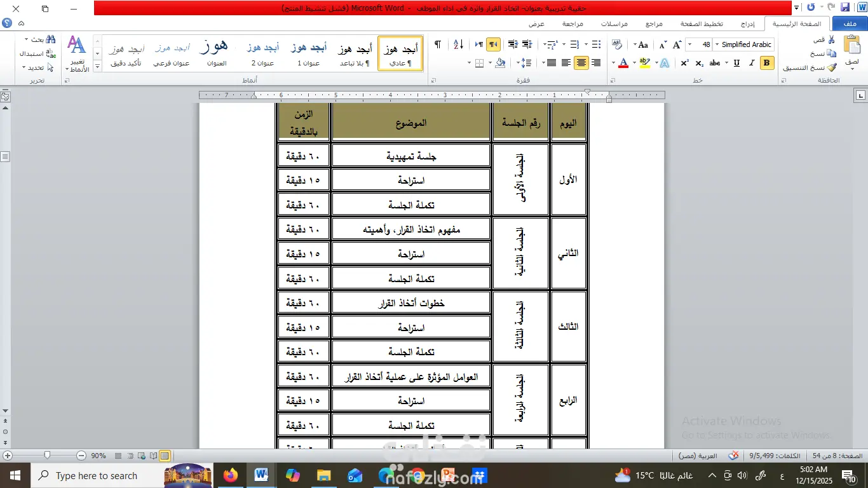Apply the Title (العنوان) style
This screenshot has width=868, height=488.
216,53
